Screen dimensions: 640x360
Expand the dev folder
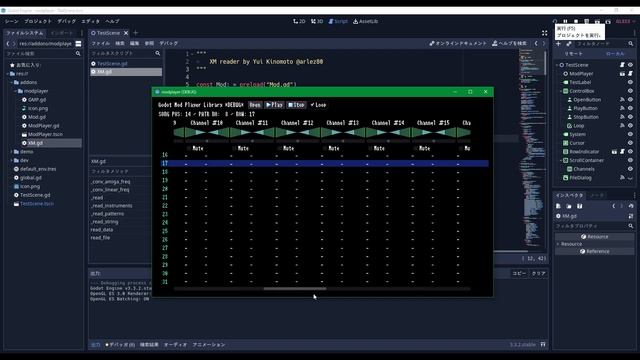(x=12, y=160)
